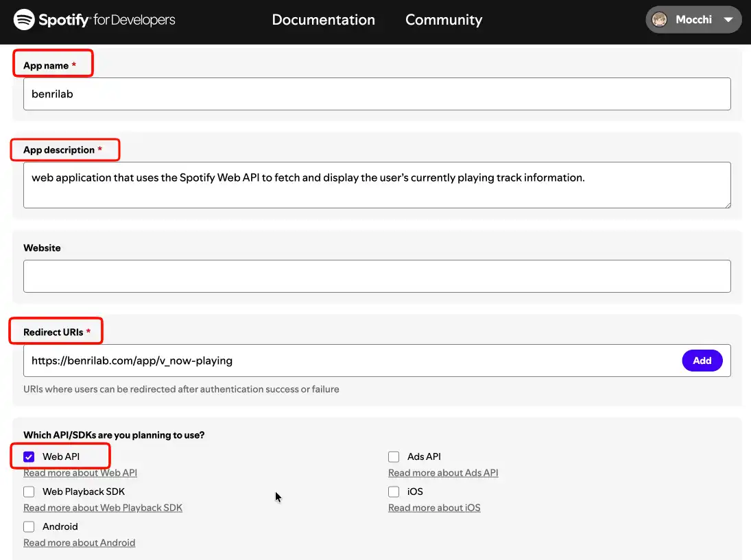Click the Mocchi username text
751x560 pixels.
pyautogui.click(x=693, y=20)
